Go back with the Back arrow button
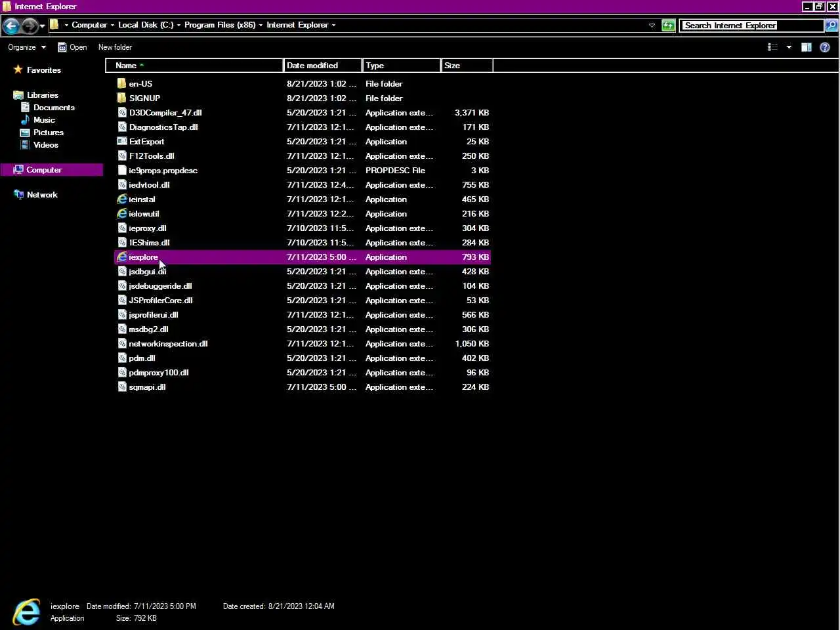 [11, 26]
